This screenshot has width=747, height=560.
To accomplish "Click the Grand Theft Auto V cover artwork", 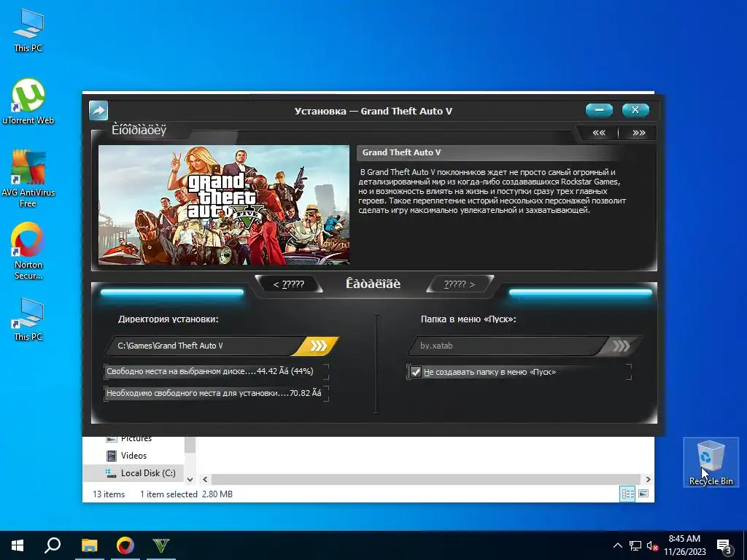I will (224, 205).
